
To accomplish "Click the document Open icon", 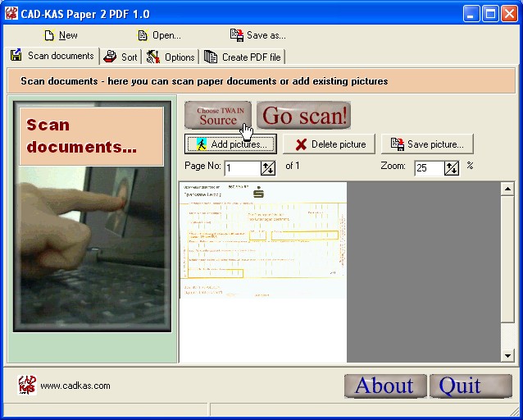I will coord(143,35).
